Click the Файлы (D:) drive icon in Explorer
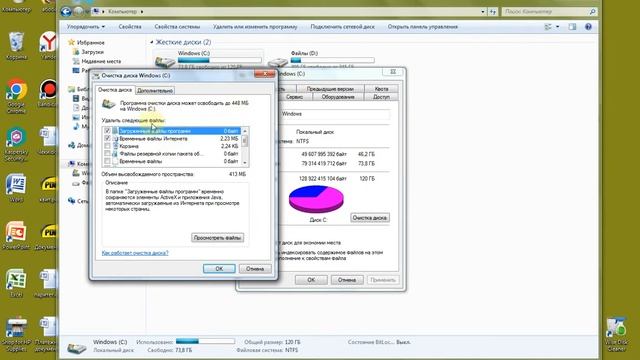Image resolution: width=640 pixels, height=360 pixels. coord(278,62)
